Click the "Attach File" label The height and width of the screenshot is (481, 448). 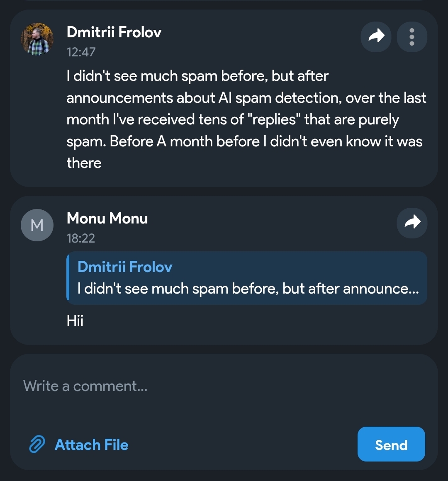click(92, 445)
